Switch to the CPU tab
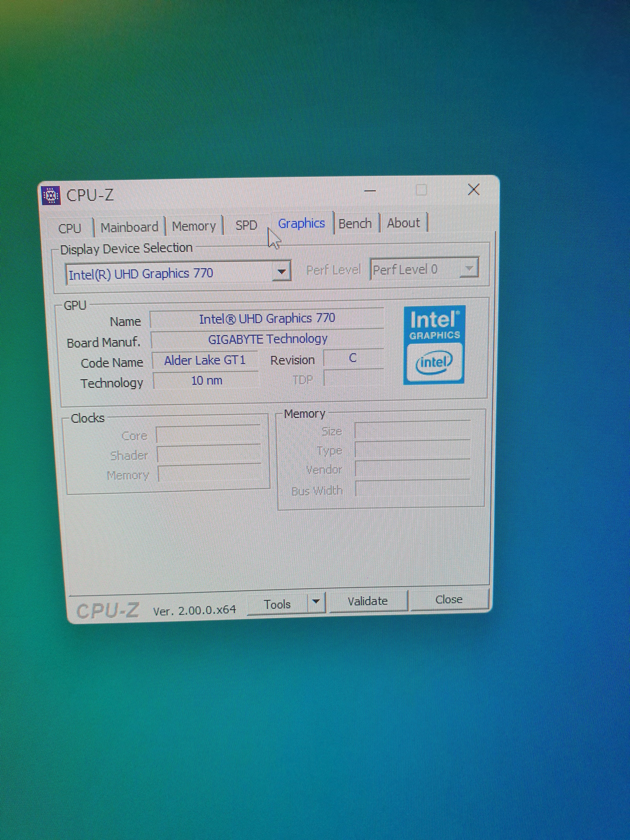Image resolution: width=630 pixels, height=840 pixels. point(70,228)
